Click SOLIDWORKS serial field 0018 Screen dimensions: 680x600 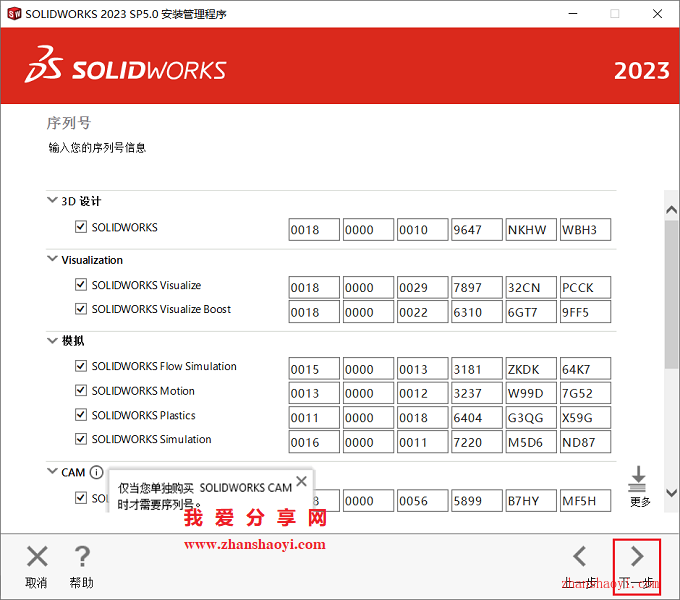click(x=314, y=229)
